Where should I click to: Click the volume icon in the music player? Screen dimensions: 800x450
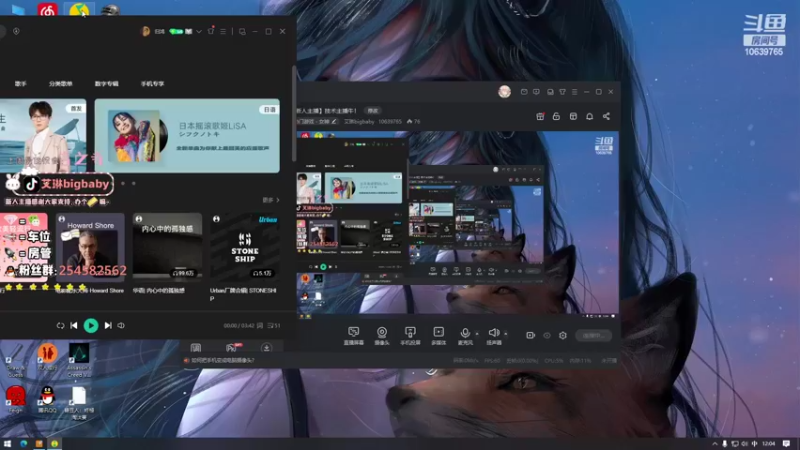tap(121, 326)
